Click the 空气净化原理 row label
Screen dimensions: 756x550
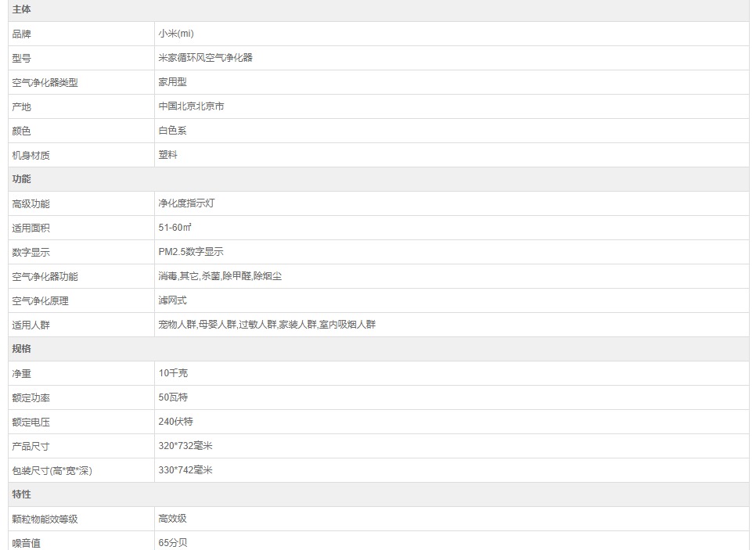click(x=40, y=300)
